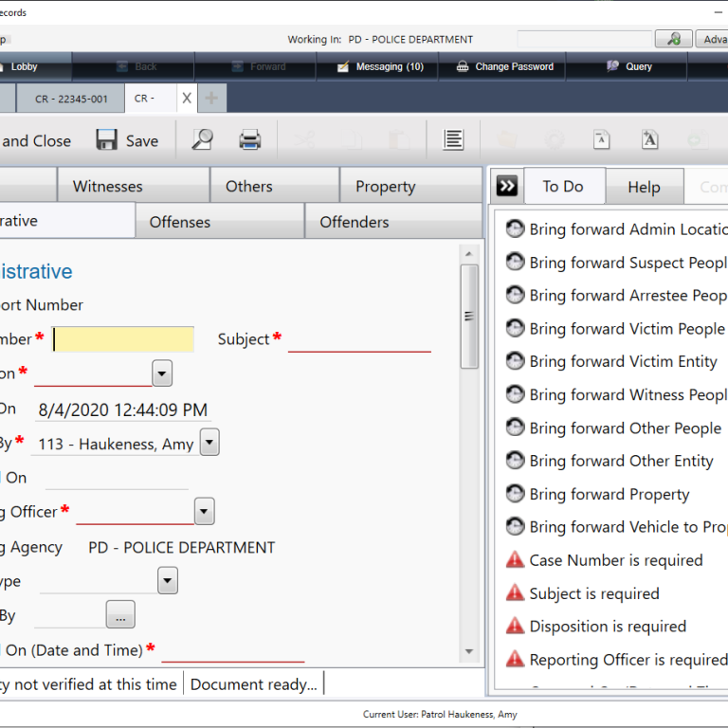This screenshot has width=728, height=728.
Task: Switch to the Offenders tab
Action: tap(393, 222)
